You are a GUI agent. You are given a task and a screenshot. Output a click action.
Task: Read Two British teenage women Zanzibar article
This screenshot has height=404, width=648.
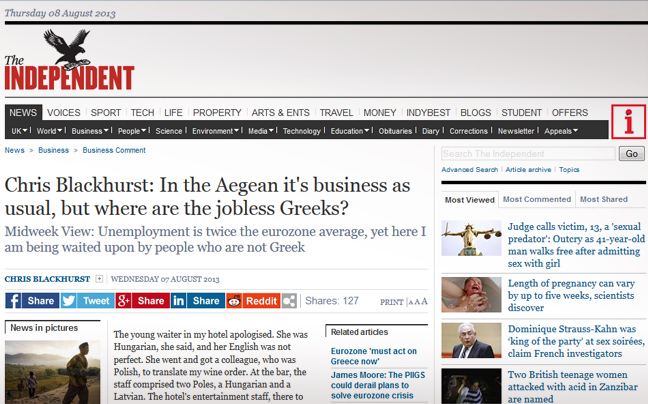pos(573,387)
